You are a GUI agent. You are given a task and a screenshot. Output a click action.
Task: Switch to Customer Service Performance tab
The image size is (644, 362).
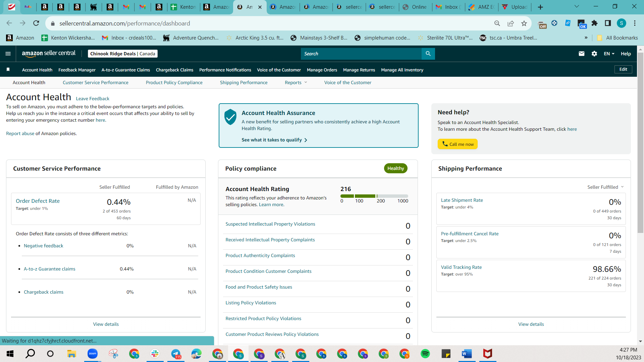96,82
